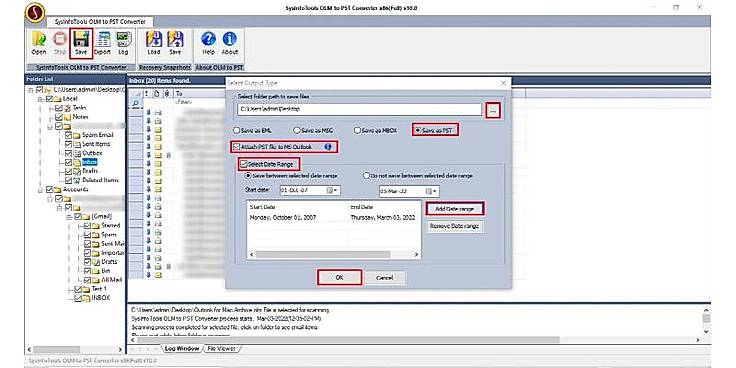
Task: Toggle the Select Date Range checkbox
Action: point(243,164)
